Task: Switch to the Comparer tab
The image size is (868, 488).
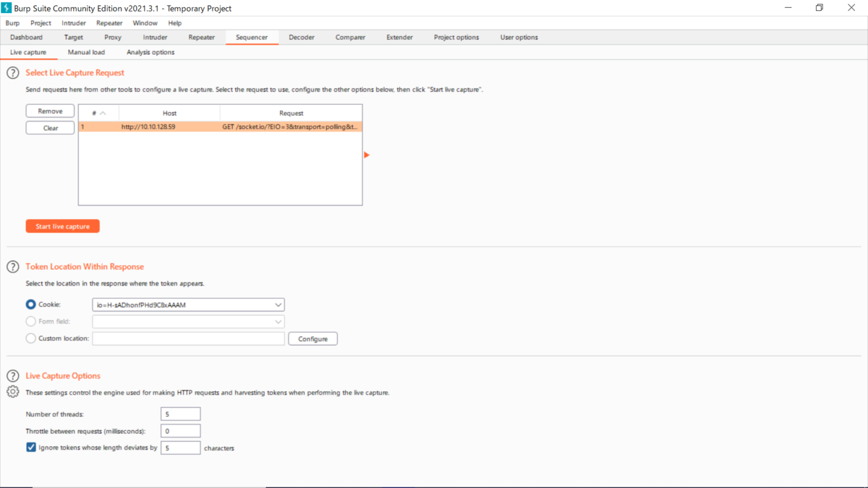Action: coord(350,38)
